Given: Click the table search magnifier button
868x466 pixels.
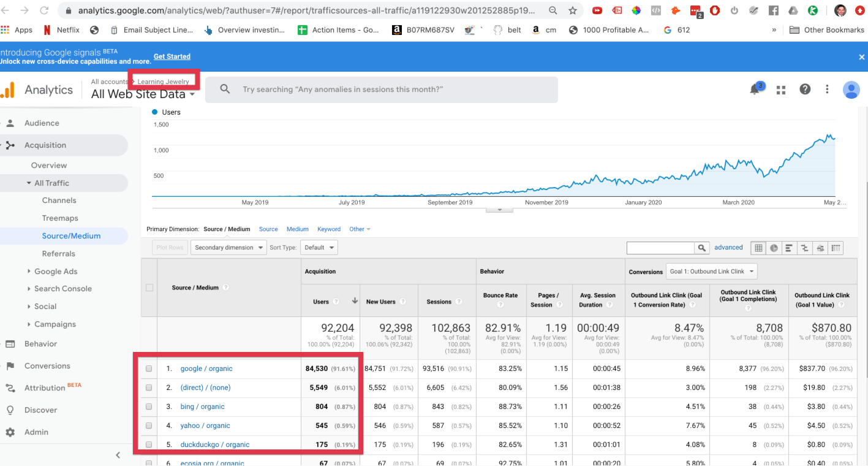Looking at the screenshot, I should point(702,248).
